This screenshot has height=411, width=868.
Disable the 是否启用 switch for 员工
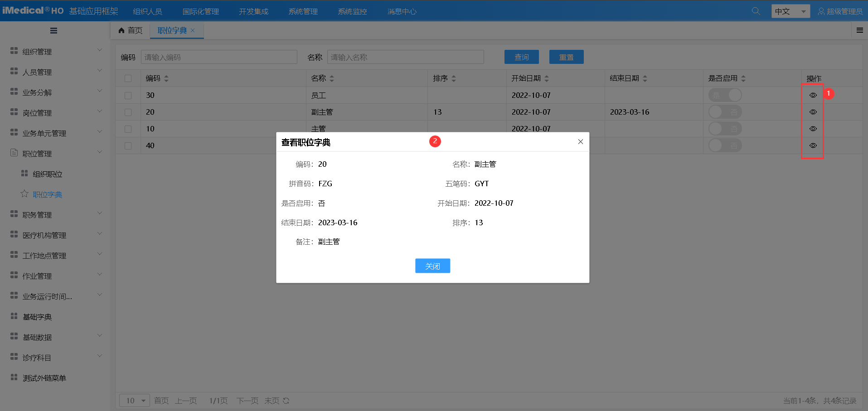pos(725,95)
